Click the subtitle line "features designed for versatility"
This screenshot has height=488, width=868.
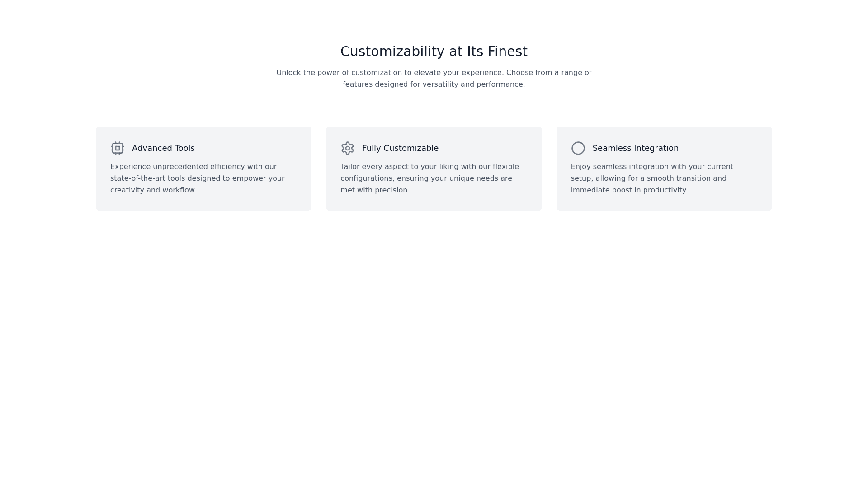434,84
